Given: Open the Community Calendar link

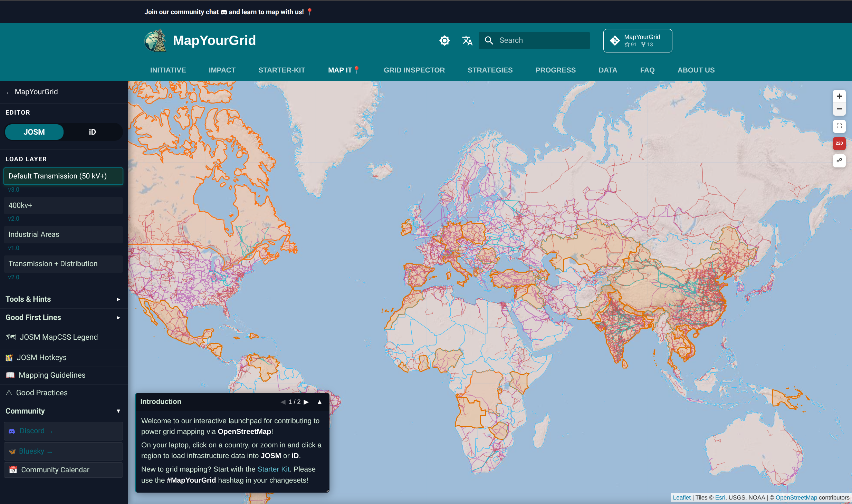Looking at the screenshot, I should pyautogui.click(x=63, y=470).
